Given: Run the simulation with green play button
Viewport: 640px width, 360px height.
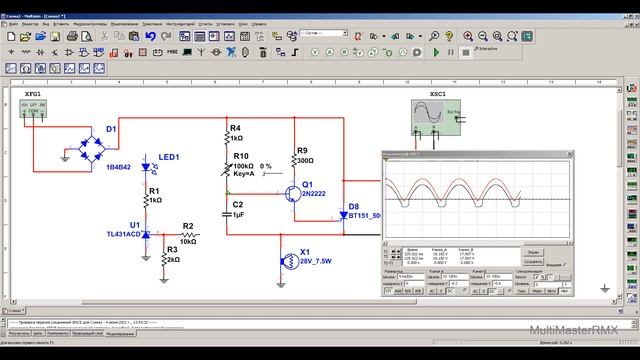Looking at the screenshot, I should pyautogui.click(x=436, y=52).
